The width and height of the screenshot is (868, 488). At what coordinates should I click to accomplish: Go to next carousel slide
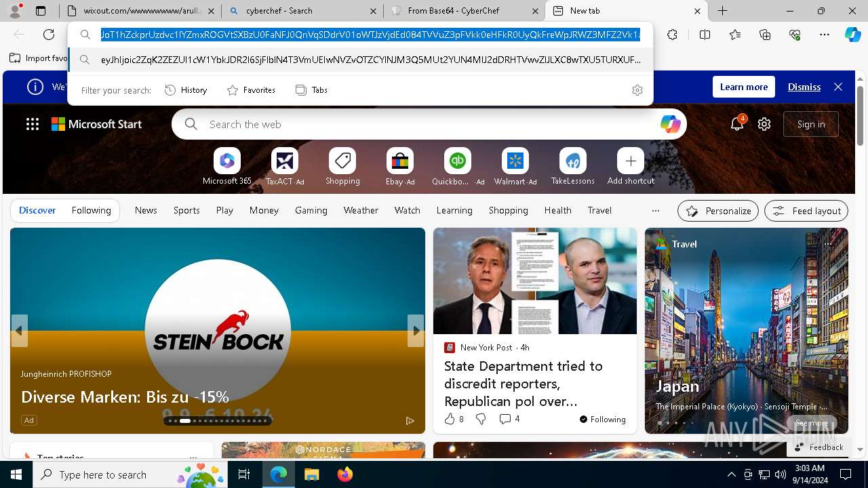coord(416,331)
